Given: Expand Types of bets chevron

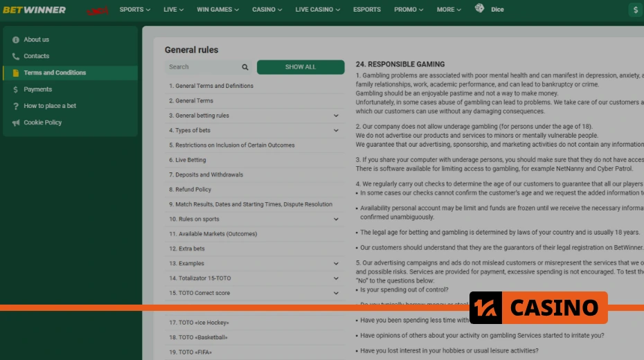Looking at the screenshot, I should [x=336, y=131].
